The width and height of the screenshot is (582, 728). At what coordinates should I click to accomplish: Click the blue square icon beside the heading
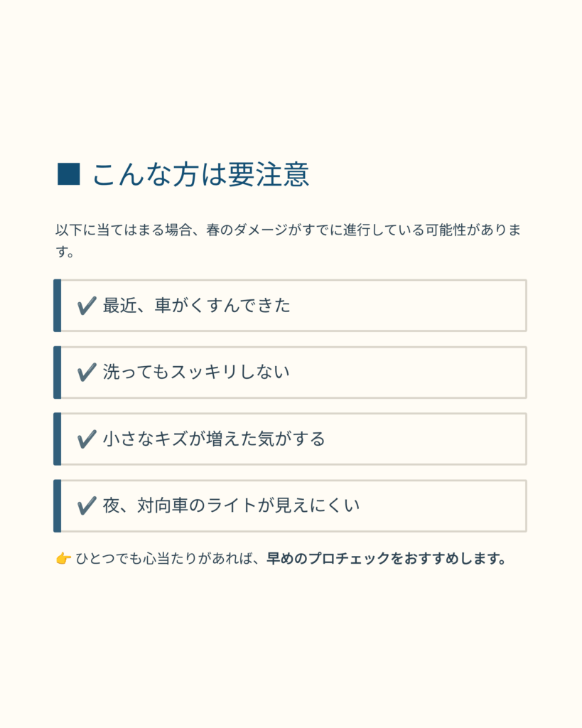(68, 174)
